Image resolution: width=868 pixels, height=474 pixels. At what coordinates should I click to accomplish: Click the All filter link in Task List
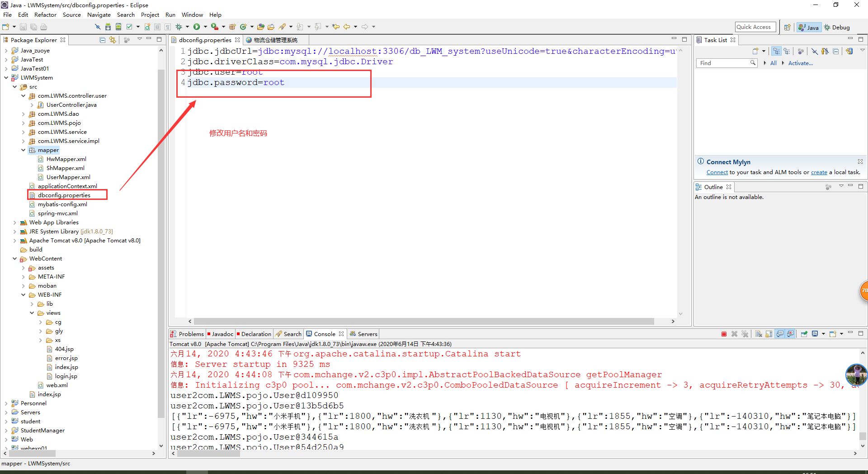pos(773,63)
